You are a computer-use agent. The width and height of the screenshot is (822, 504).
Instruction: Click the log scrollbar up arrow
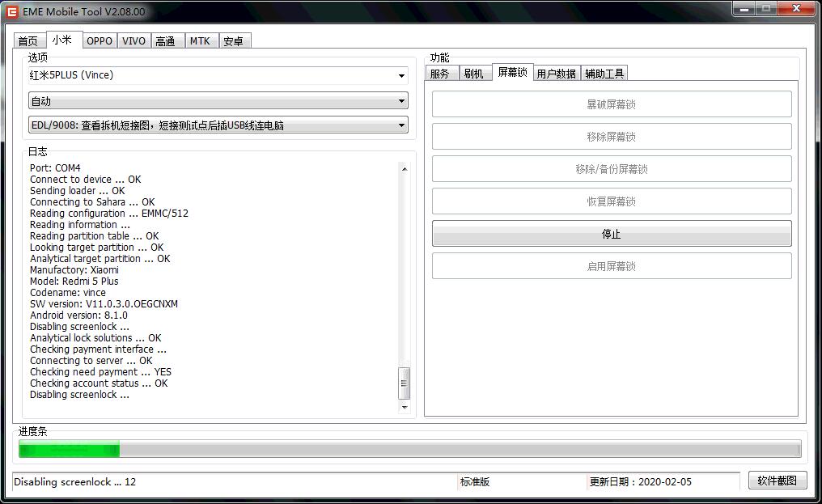[x=405, y=168]
